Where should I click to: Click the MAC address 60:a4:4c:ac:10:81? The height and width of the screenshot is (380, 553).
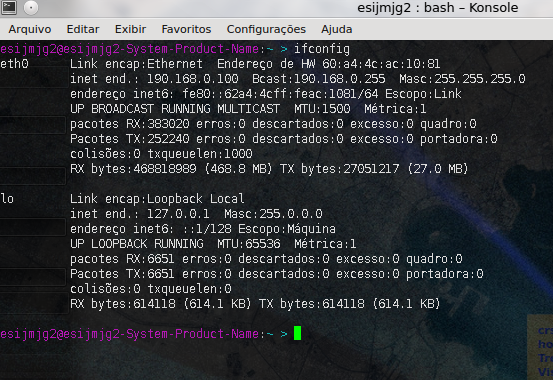click(x=381, y=64)
